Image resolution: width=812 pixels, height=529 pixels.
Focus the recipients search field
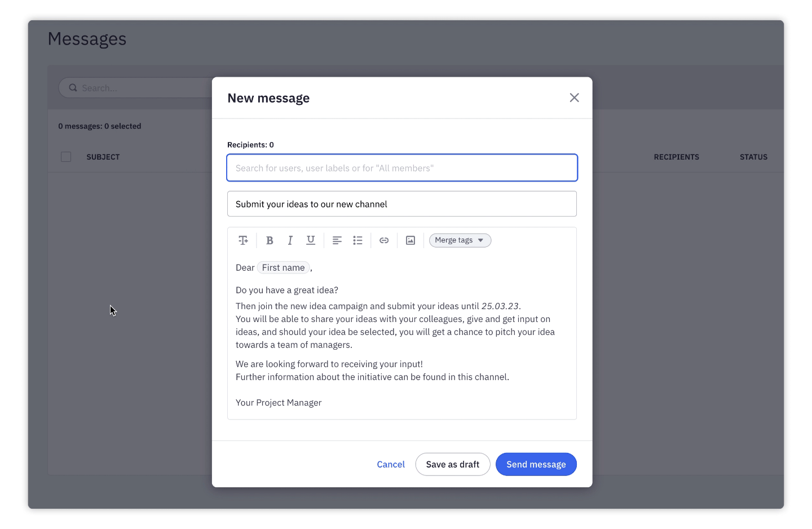pos(401,167)
